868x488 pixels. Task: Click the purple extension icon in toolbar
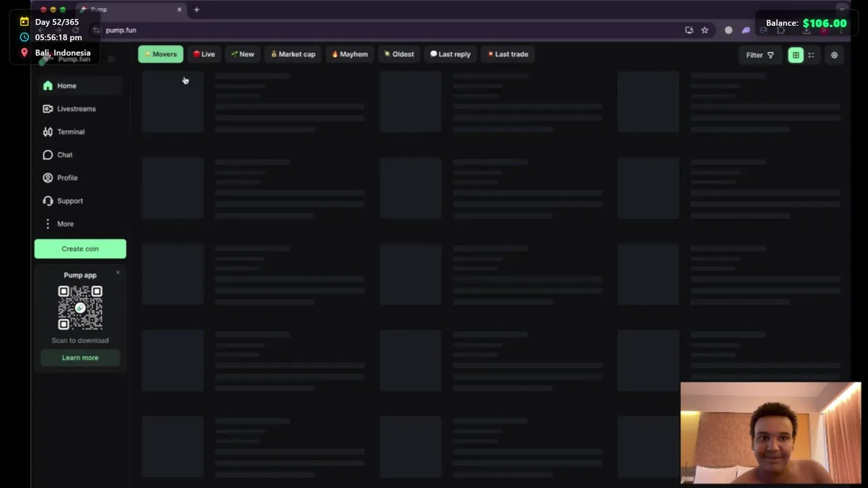746,30
